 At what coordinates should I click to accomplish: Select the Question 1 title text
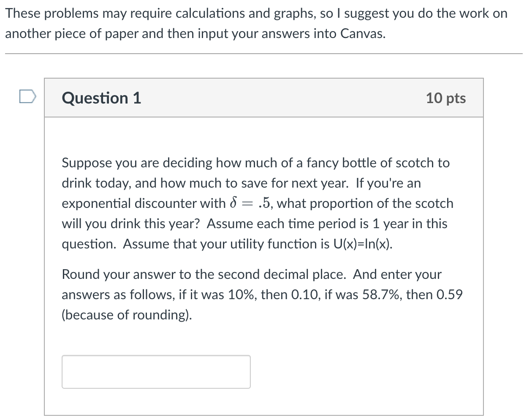click(101, 98)
